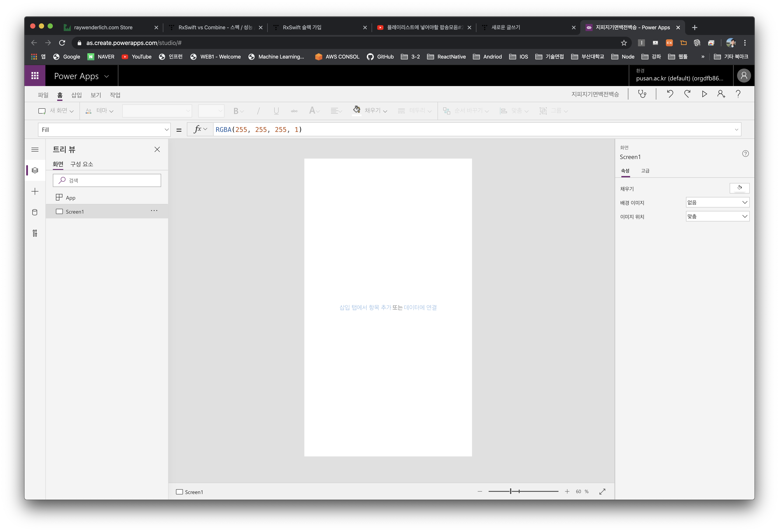Open the 새 화면 button
Screen dimensions: 779x532
[56, 111]
